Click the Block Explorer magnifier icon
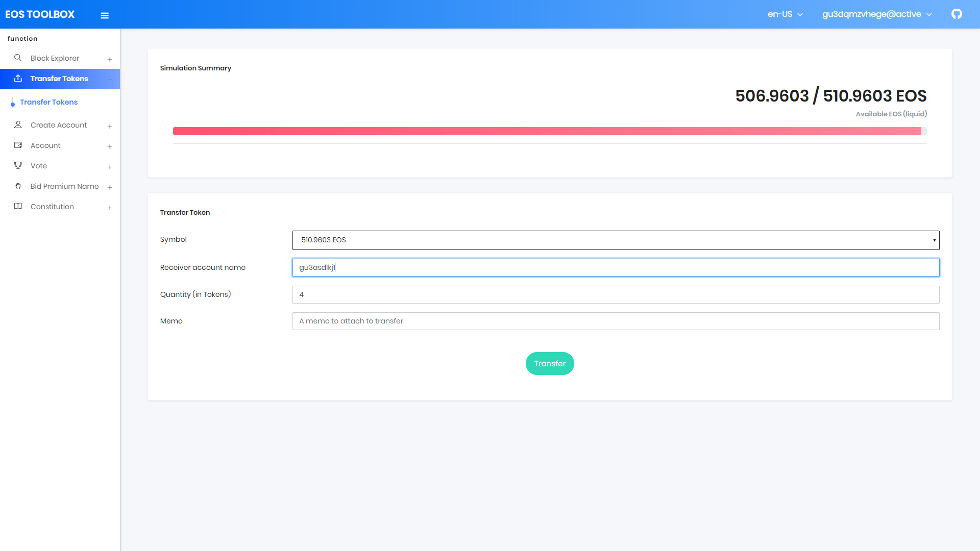980x551 pixels. pyautogui.click(x=18, y=58)
